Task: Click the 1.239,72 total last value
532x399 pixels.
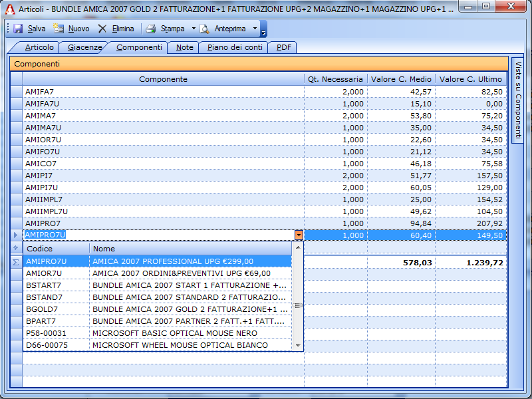Action: pyautogui.click(x=485, y=263)
